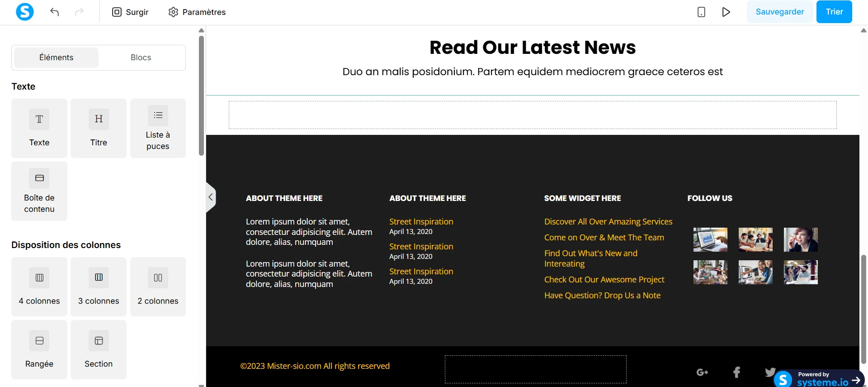Click the Google Plus footer icon

click(702, 372)
